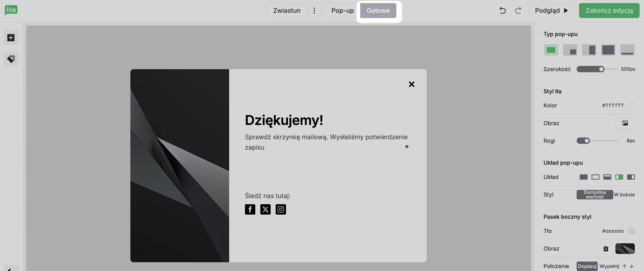
Task: Click the Instagram social icon in the pop-up
Action: pyautogui.click(x=281, y=210)
